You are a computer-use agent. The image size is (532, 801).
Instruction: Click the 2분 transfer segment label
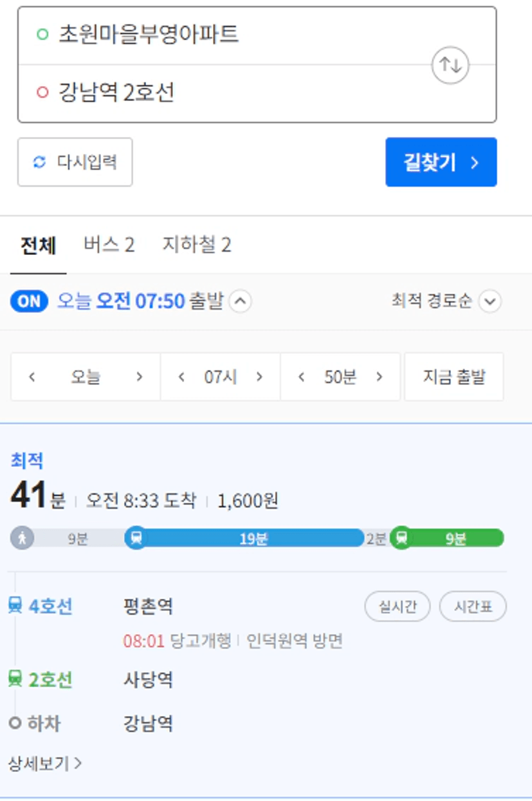pyautogui.click(x=376, y=539)
